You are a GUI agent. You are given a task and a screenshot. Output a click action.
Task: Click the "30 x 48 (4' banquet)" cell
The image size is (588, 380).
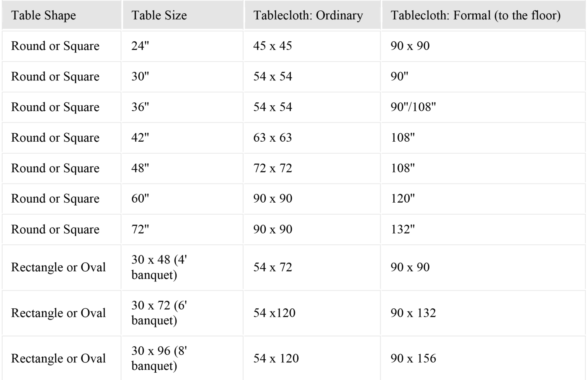(159, 267)
